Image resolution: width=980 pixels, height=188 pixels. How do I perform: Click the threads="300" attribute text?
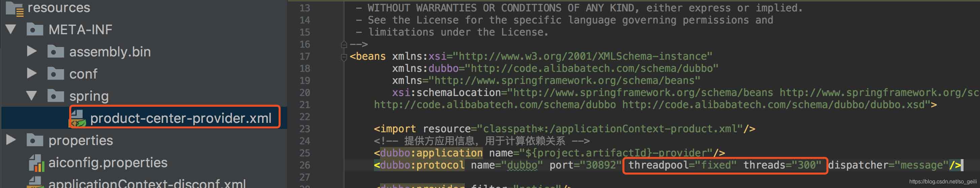tap(782, 165)
